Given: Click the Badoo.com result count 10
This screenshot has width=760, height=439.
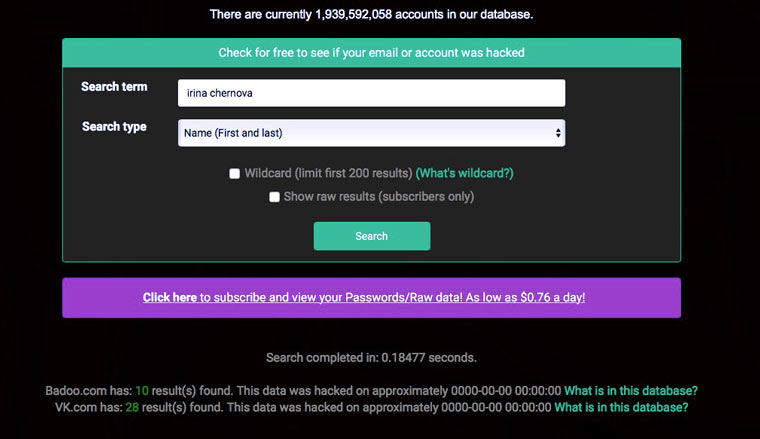Looking at the screenshot, I should pyautogui.click(x=142, y=390).
